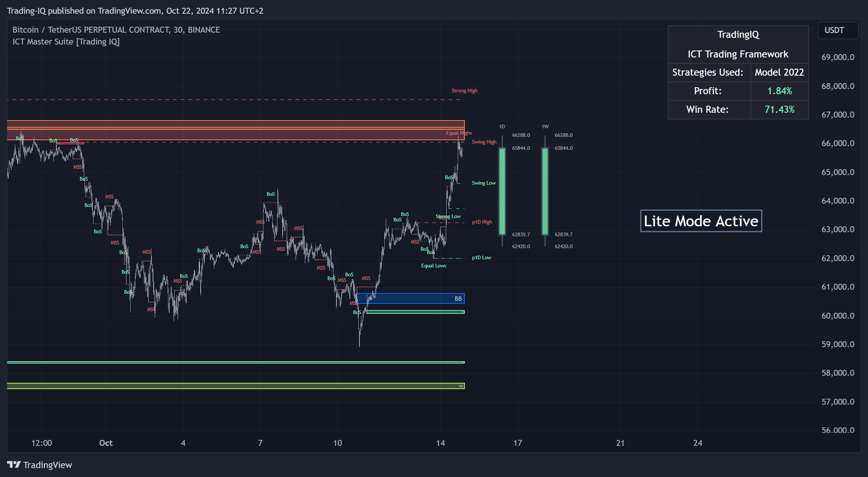Click the 'ICT Trading Framework' table heading
The image size is (868, 477).
(x=738, y=54)
